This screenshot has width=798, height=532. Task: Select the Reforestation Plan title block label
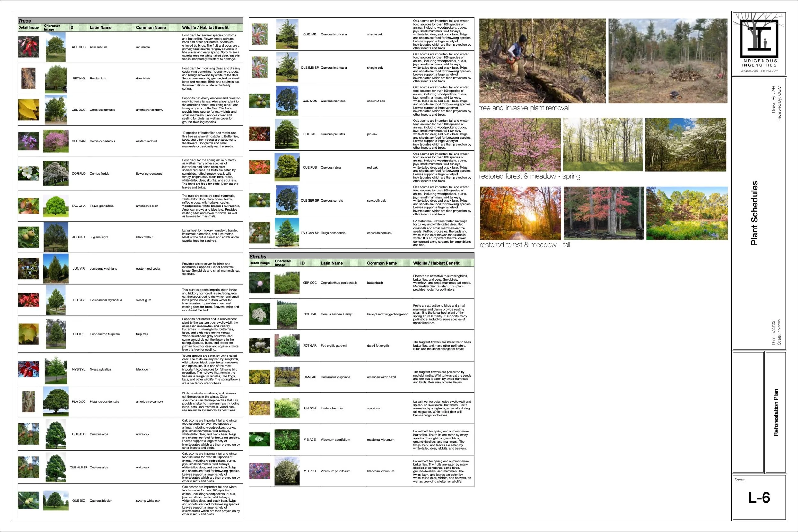tap(776, 412)
